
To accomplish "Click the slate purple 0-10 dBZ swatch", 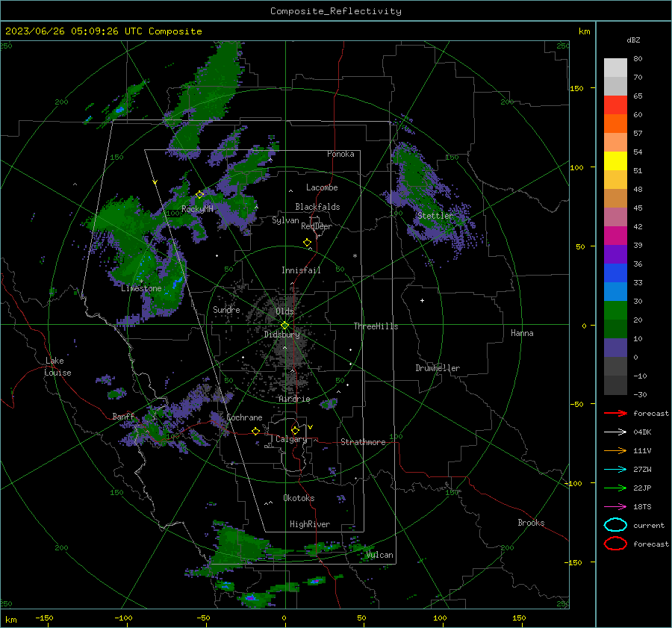I will [615, 347].
